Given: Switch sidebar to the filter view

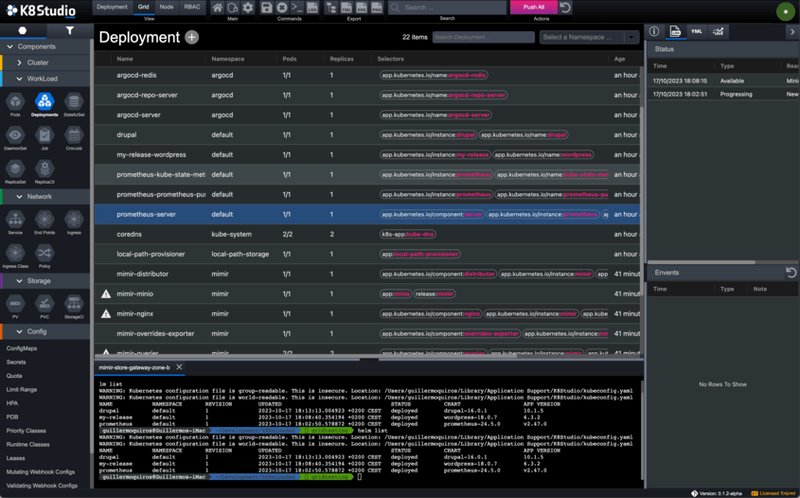Looking at the screenshot, I should (x=69, y=31).
